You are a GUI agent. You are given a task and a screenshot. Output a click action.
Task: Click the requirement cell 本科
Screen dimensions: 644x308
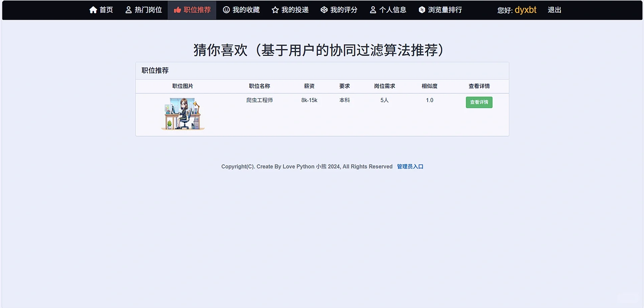click(344, 100)
